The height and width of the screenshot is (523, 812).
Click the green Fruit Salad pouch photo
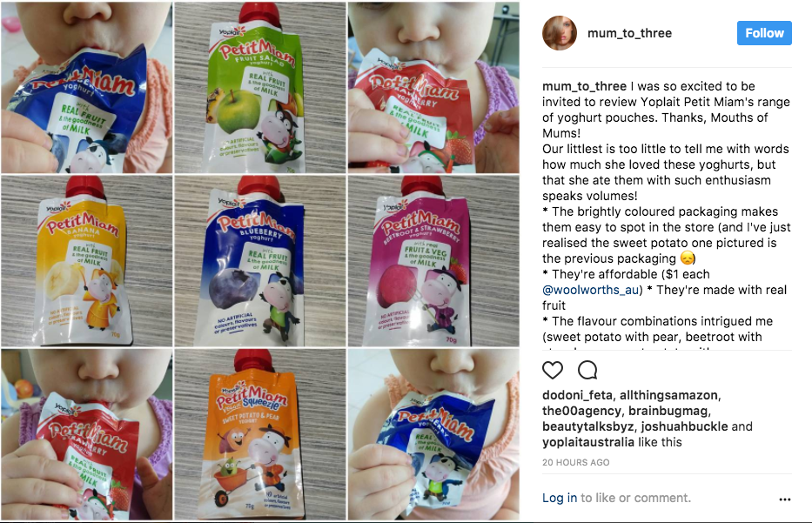point(260,87)
